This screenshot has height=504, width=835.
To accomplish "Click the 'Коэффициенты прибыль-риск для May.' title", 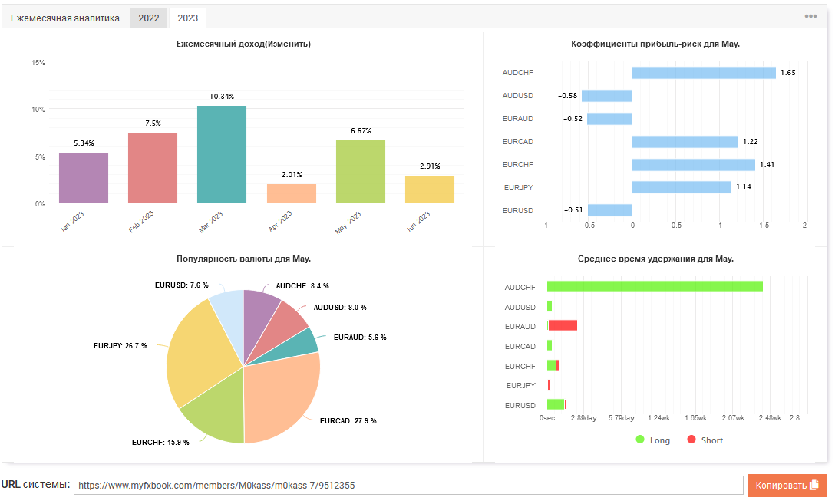I will 655,44.
